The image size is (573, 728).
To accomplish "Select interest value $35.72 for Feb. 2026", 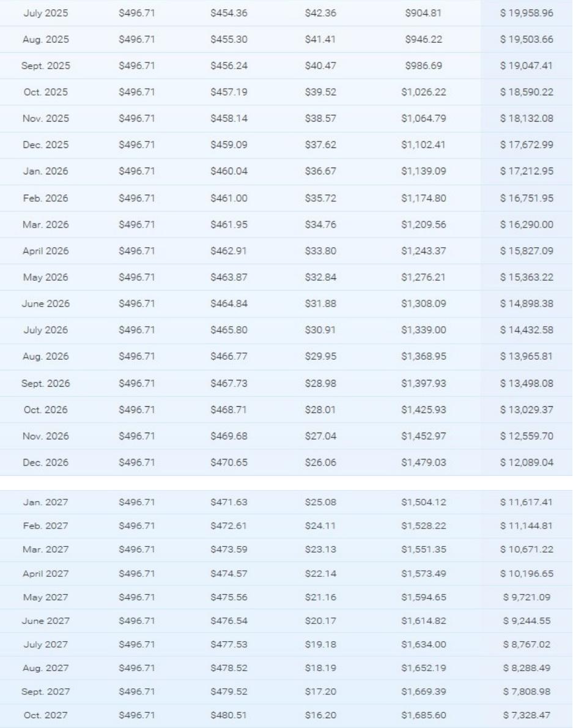I will [x=320, y=198].
